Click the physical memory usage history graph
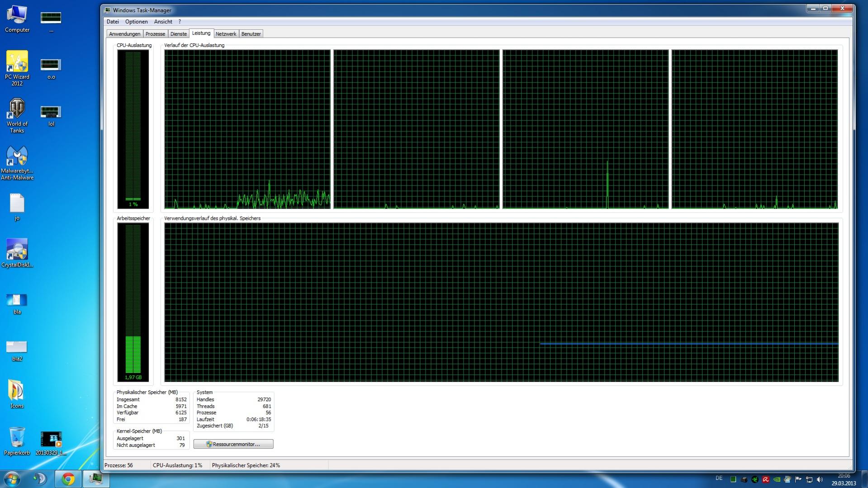 [x=501, y=302]
